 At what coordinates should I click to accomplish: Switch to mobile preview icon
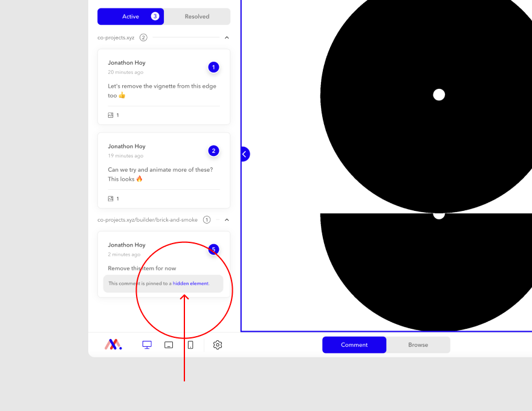point(190,345)
